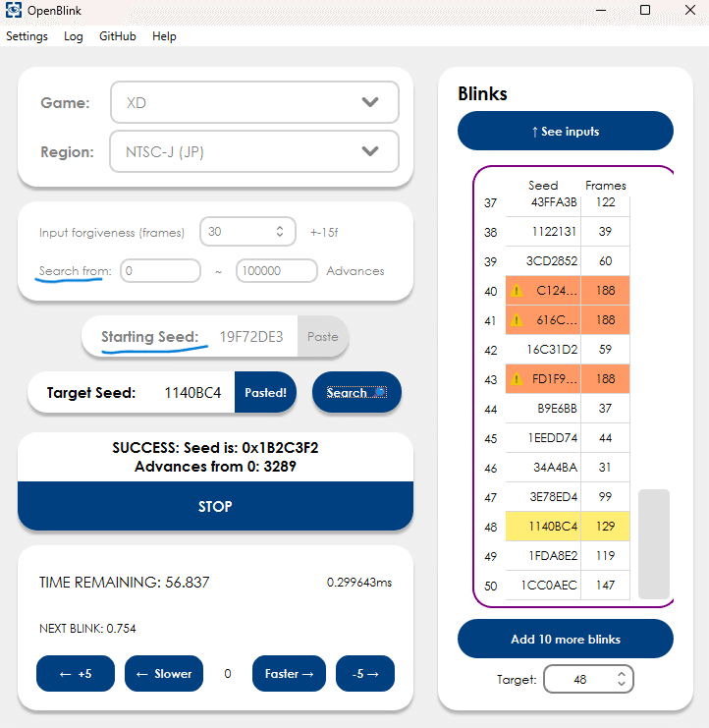709x728 pixels.
Task: Expand the Region dropdown showing NTSC-J (JP)
Action: coord(254,151)
